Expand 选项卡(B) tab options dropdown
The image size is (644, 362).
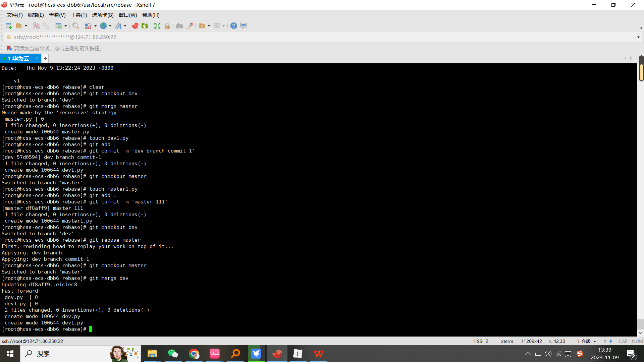[102, 15]
